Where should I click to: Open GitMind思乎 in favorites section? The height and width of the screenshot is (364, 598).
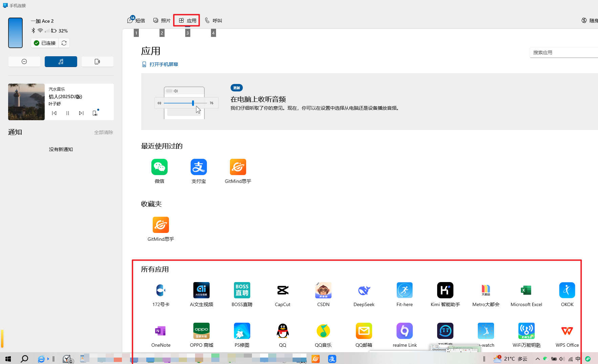pos(161,225)
